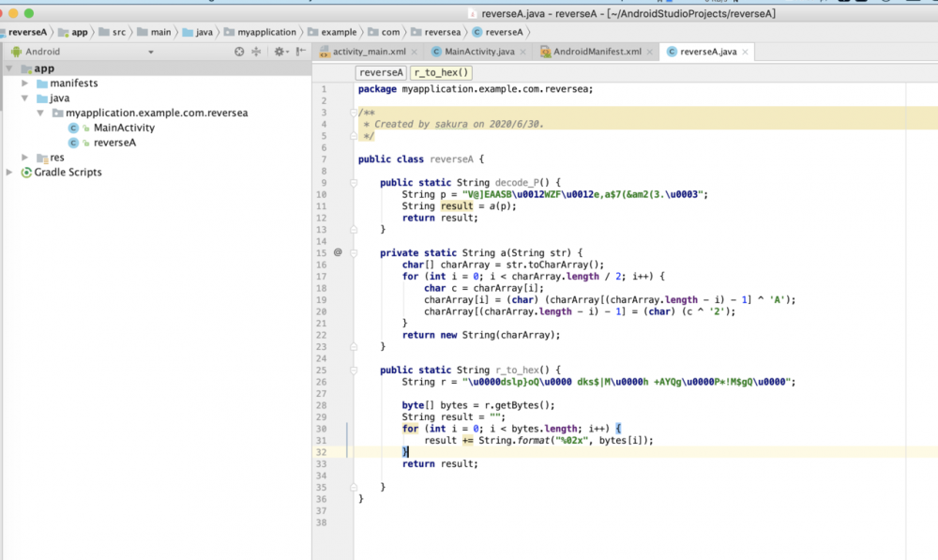Click the scroll from source target icon
Screen dimensions: 938x560
click(239, 52)
